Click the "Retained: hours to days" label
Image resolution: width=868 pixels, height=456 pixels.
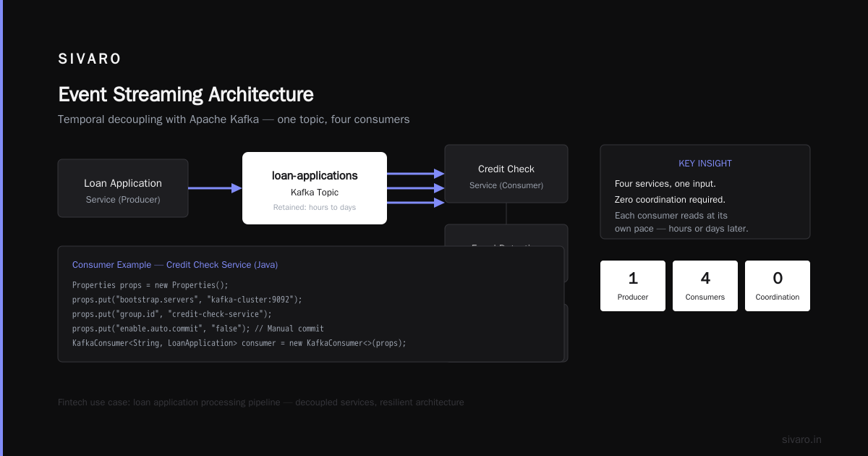coord(315,208)
